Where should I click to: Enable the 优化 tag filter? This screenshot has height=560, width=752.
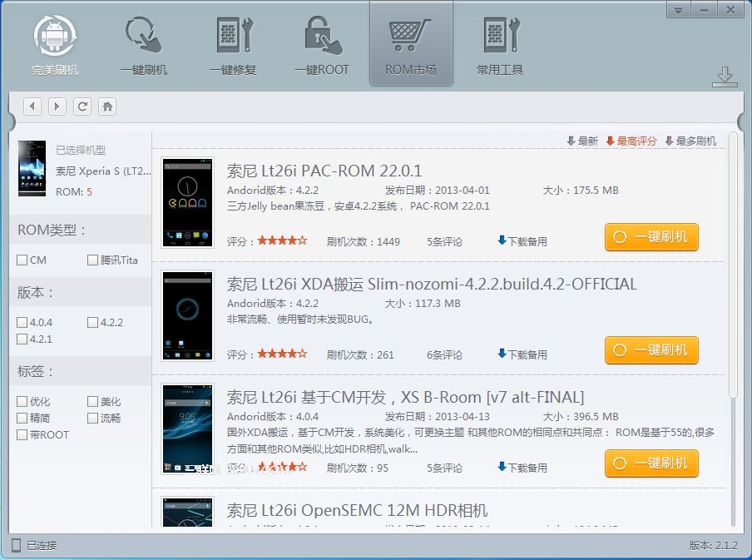pyautogui.click(x=22, y=401)
